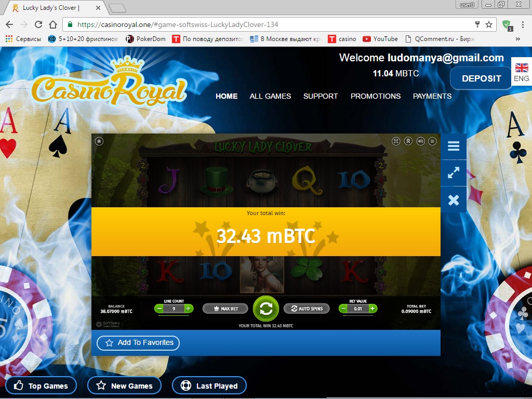
Task: Open the В Москве выдают bookmark
Action: [285, 39]
